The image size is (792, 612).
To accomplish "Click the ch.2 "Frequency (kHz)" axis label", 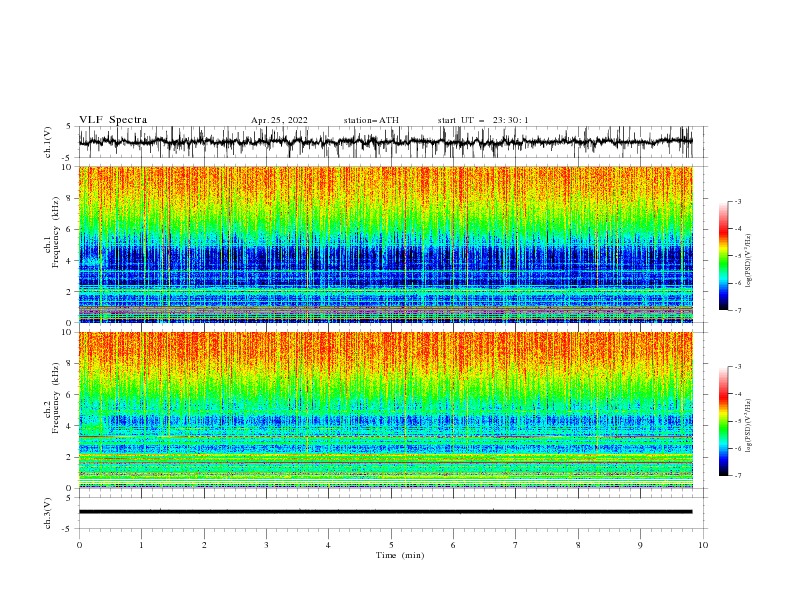I will (56, 398).
